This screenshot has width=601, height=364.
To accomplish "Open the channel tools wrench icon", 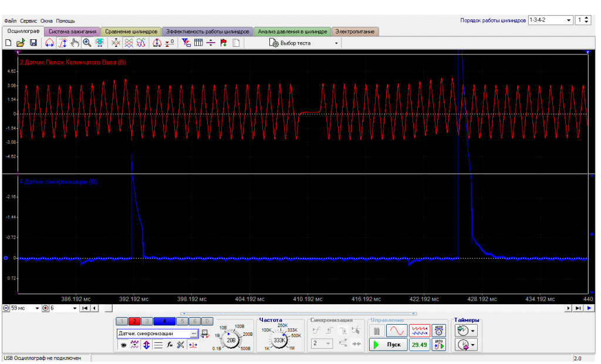I will pos(181,345).
